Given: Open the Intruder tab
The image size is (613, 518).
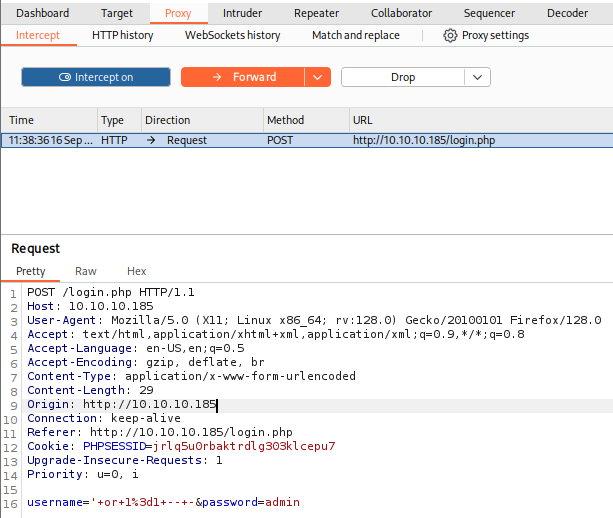Looking at the screenshot, I should click(x=242, y=13).
